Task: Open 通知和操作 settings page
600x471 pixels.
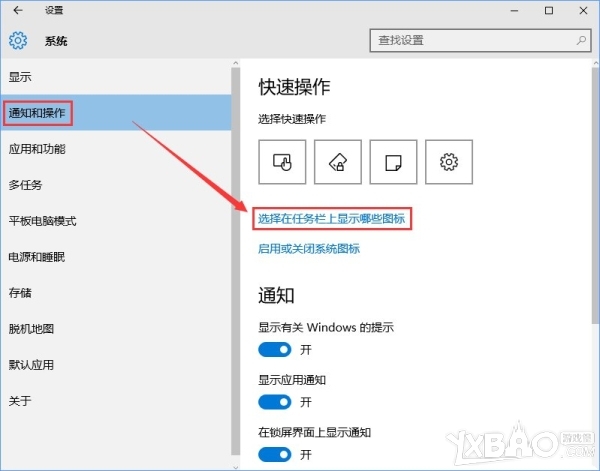Action: click(x=116, y=113)
